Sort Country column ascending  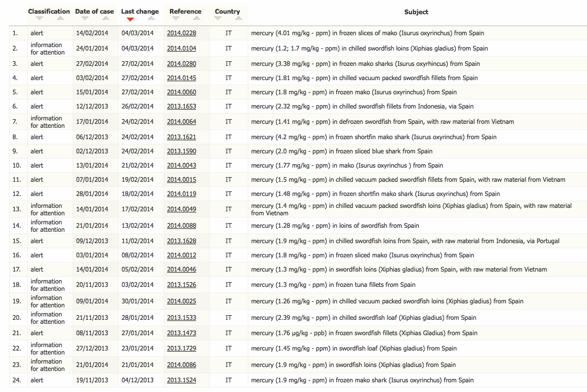click(238, 19)
